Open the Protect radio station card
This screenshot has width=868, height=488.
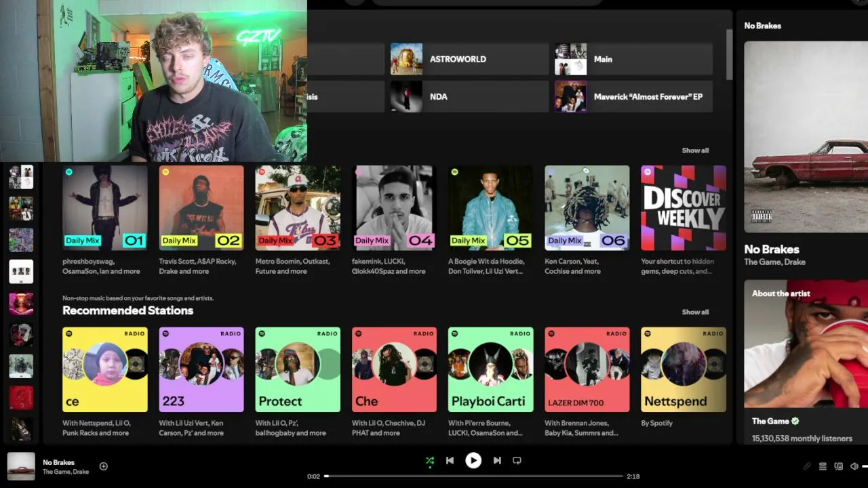[298, 382]
